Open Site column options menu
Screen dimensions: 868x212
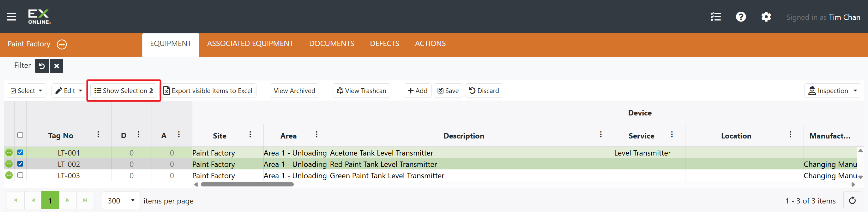coord(250,135)
